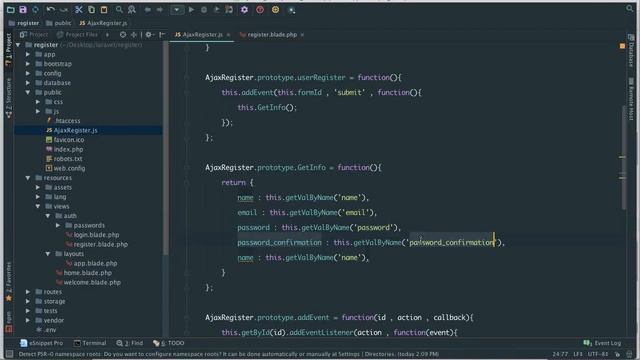Open the Terminal tool window

[90, 343]
